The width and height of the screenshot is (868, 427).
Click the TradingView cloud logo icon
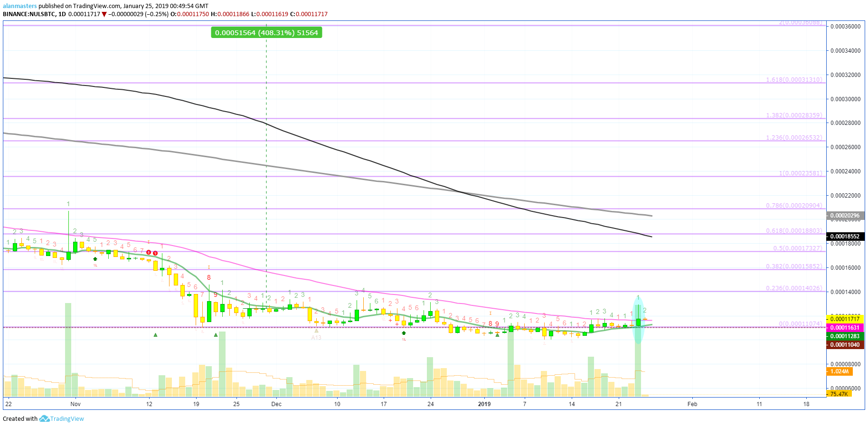point(44,418)
